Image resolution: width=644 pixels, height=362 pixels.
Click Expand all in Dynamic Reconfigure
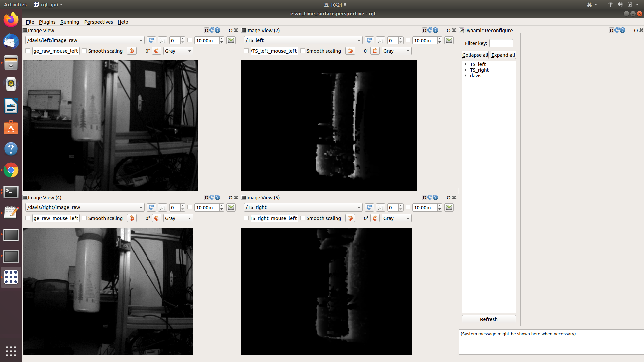(502, 55)
